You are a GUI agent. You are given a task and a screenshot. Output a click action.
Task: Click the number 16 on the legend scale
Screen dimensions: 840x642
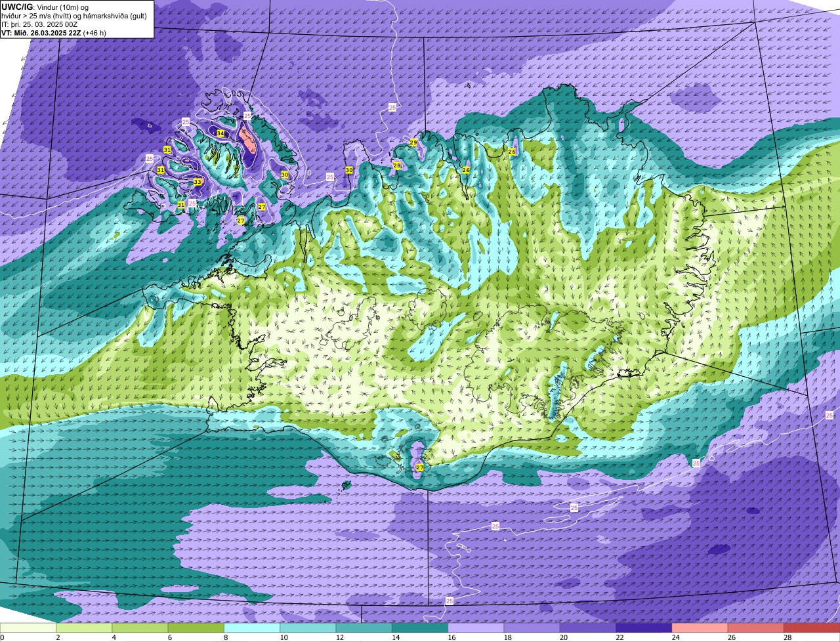(x=451, y=637)
